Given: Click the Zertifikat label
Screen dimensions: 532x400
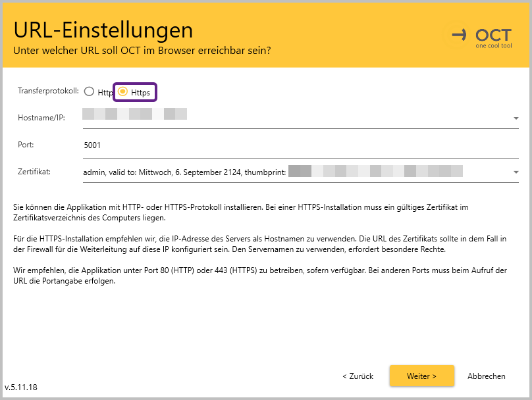Looking at the screenshot, I should pyautogui.click(x=34, y=172).
